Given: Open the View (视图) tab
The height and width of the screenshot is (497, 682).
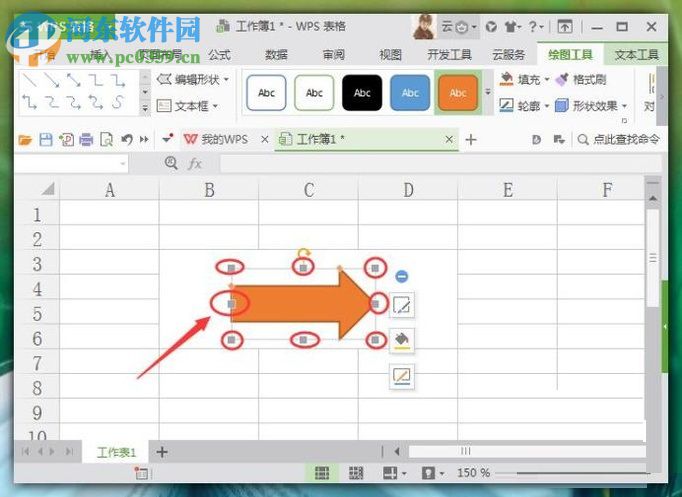Looking at the screenshot, I should coord(391,55).
